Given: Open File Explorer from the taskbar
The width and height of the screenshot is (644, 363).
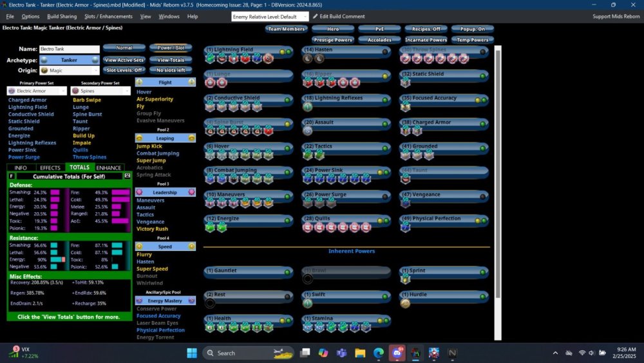Looking at the screenshot, I should click(360, 353).
